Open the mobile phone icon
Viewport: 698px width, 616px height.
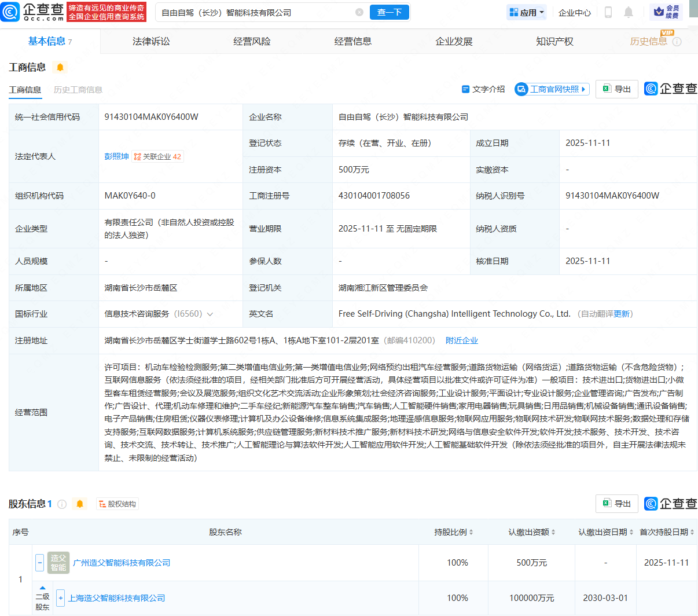click(608, 12)
